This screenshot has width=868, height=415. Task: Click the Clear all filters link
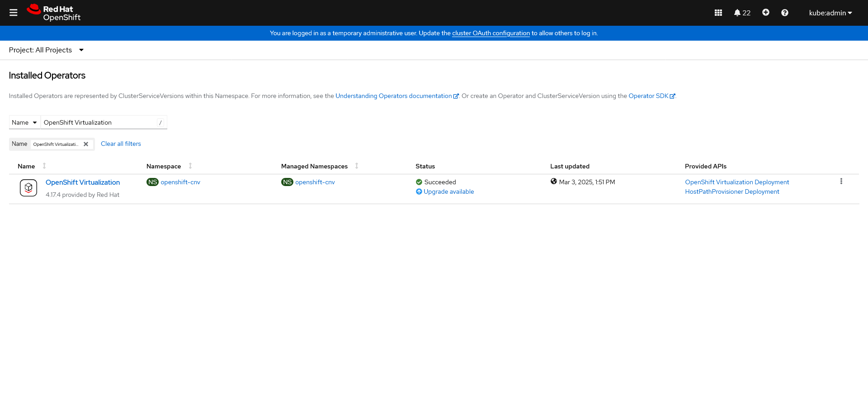coord(120,144)
